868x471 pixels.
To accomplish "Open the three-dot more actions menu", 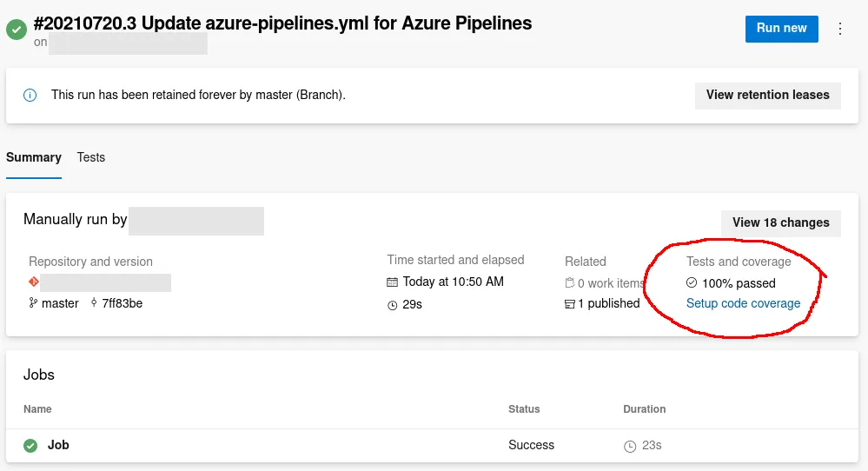I will click(x=840, y=29).
